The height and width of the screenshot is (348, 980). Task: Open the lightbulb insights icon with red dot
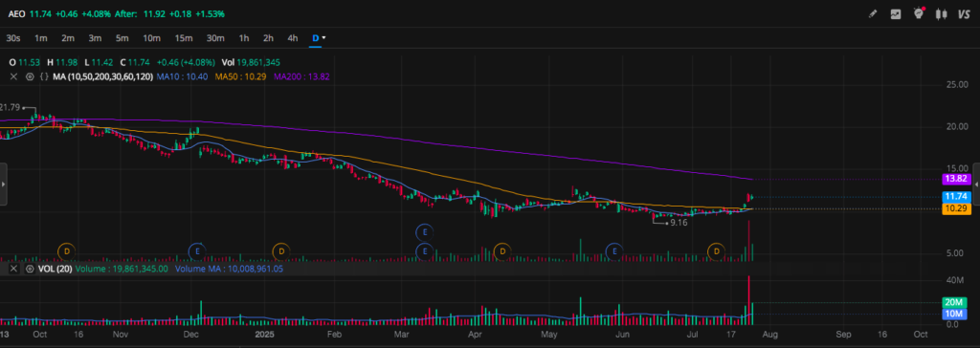pyautogui.click(x=918, y=13)
